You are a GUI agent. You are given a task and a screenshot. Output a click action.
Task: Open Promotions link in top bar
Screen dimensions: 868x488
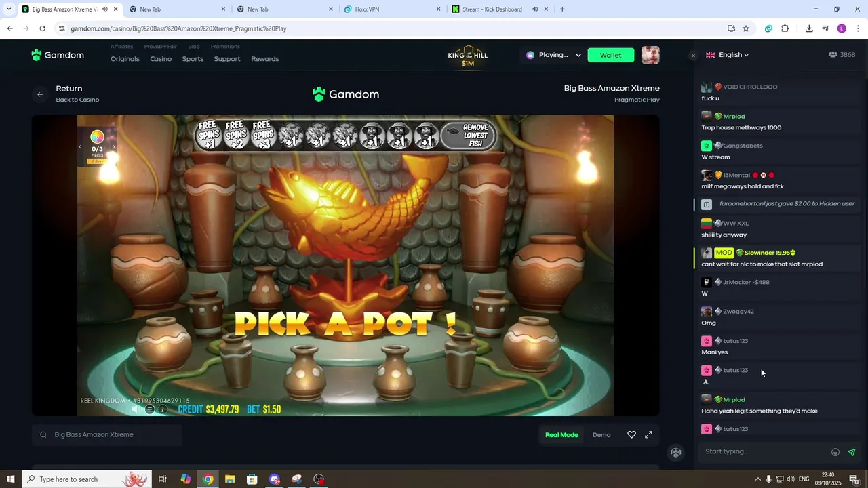point(225,47)
